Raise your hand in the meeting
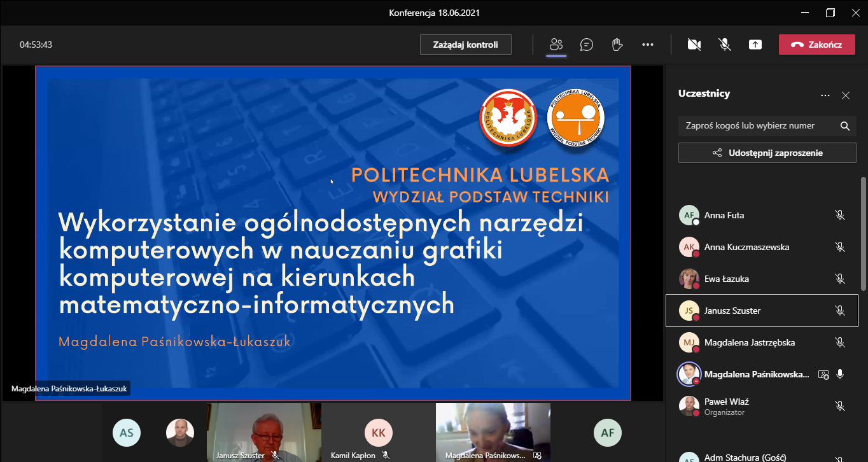The image size is (868, 462). click(617, 45)
